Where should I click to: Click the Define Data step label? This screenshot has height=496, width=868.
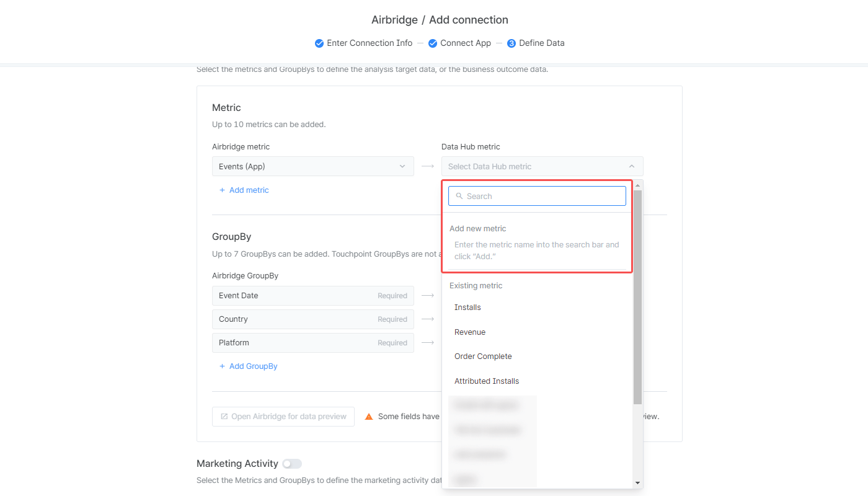click(542, 43)
